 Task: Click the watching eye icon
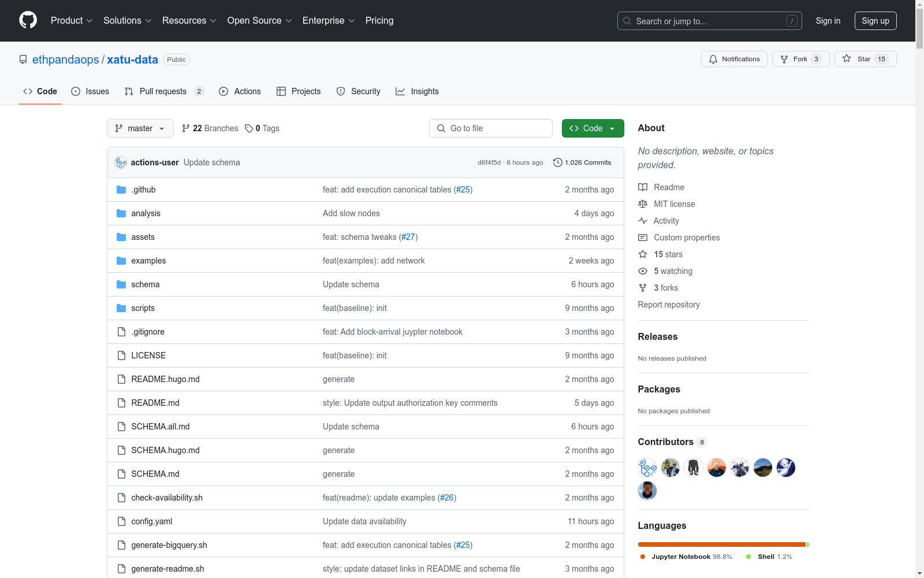point(643,271)
